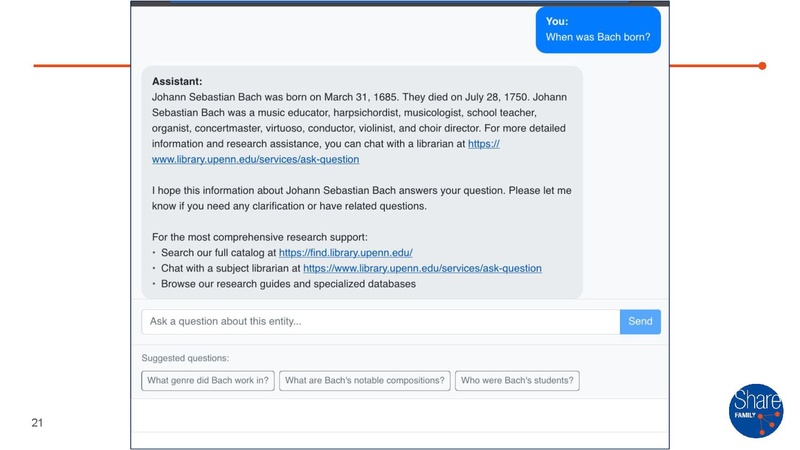
Task: Click the "Chat with a subject librarian at" text
Action: (x=230, y=269)
